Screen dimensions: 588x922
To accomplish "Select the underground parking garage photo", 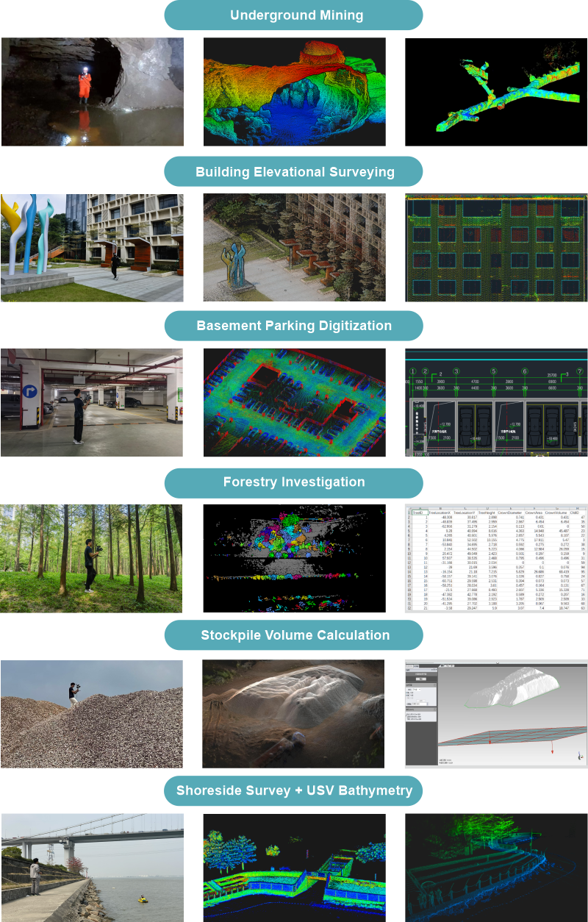I will pos(92,402).
